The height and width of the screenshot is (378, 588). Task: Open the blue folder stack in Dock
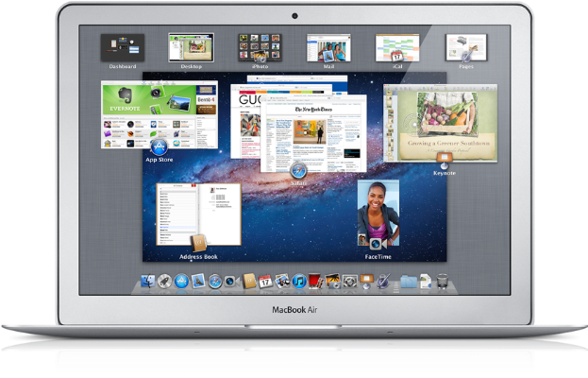(x=409, y=282)
